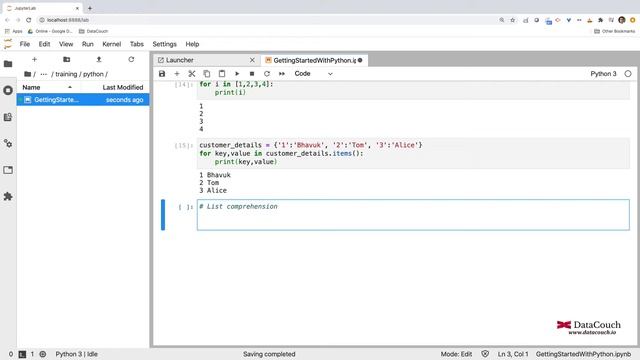The width and height of the screenshot is (640, 360).
Task: Click Python 3 | Idle status item
Action: point(76,354)
